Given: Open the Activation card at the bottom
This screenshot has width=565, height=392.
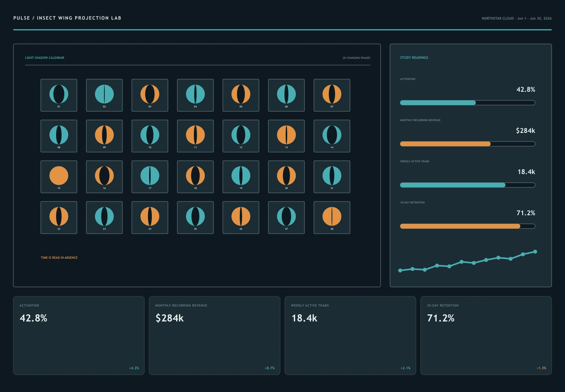Looking at the screenshot, I should (x=79, y=336).
